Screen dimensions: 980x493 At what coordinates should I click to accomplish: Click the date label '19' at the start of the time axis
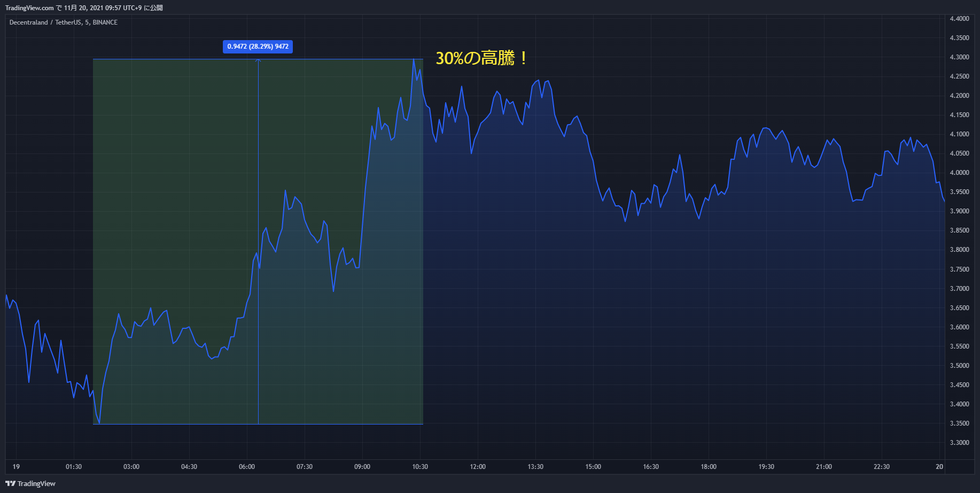tap(16, 467)
